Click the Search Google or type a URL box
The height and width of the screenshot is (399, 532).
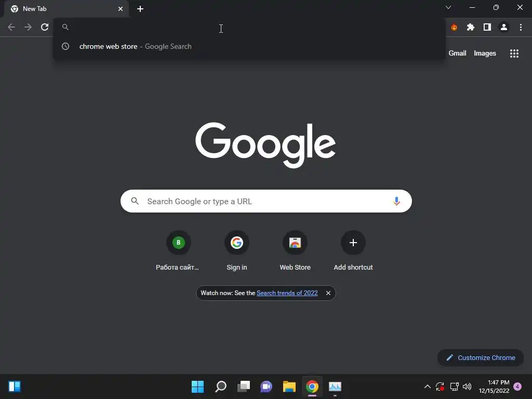(x=266, y=201)
